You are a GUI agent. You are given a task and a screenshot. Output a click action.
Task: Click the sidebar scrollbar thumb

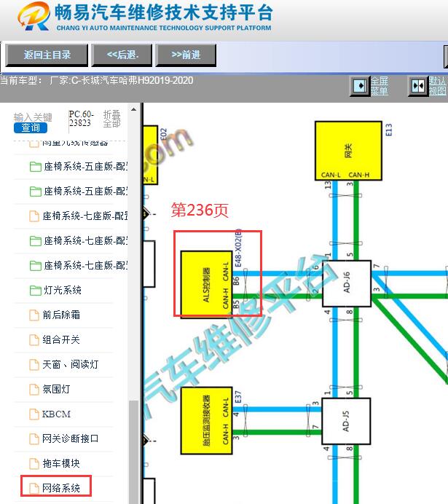pos(134,452)
